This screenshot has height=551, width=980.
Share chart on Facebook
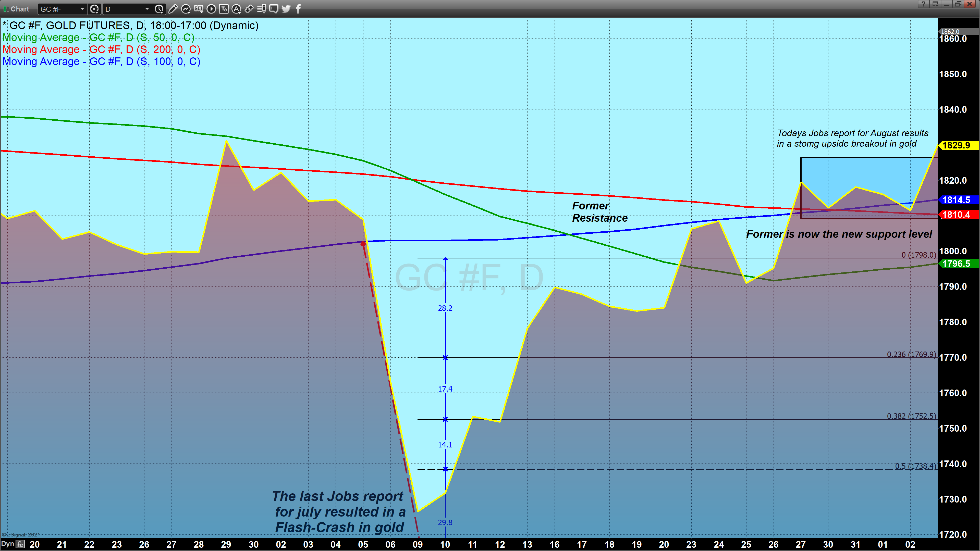point(298,9)
